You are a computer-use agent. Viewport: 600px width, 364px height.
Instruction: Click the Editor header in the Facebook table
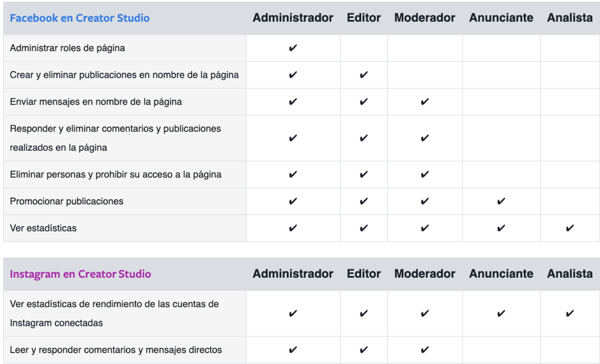click(x=364, y=18)
